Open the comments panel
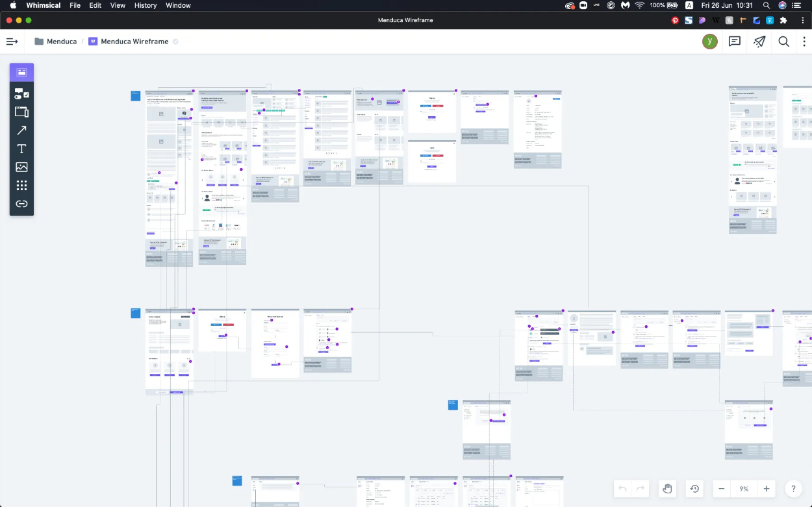Viewport: 812px width, 507px height. pos(735,42)
